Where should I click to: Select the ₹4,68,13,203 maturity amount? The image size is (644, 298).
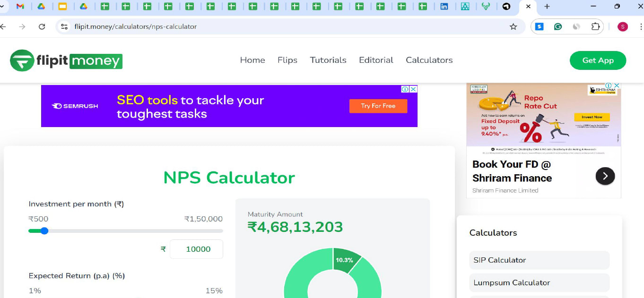tap(295, 227)
